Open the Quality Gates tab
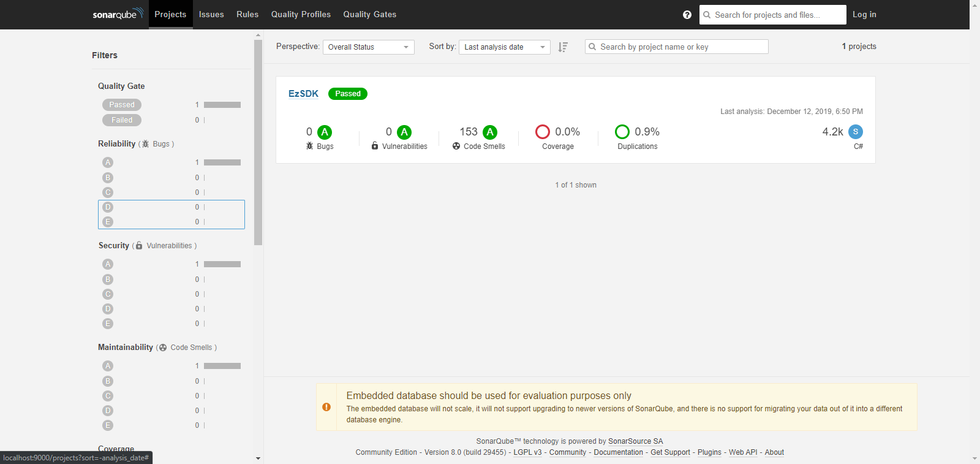Viewport: 980px width, 464px height. pos(370,14)
